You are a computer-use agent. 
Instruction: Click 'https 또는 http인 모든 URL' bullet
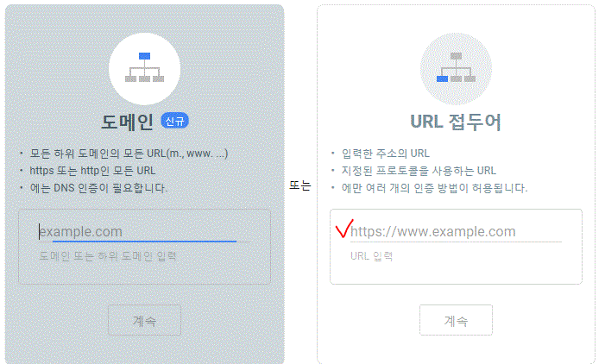pos(92,171)
